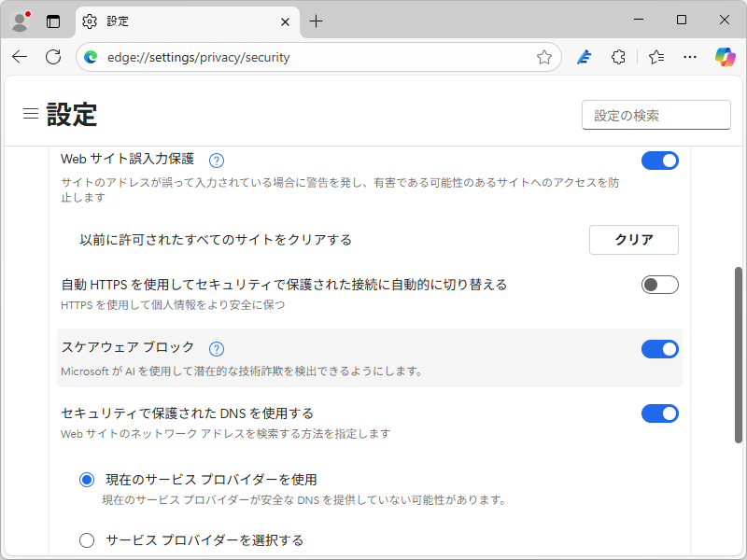The height and width of the screenshot is (560, 747).
Task: Open Copilot in the toolbar
Action: [725, 57]
